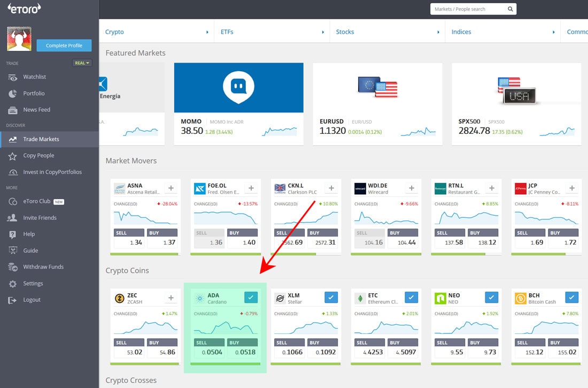Open the REAL account mode dropdown
This screenshot has width=588, height=388.
click(x=82, y=63)
